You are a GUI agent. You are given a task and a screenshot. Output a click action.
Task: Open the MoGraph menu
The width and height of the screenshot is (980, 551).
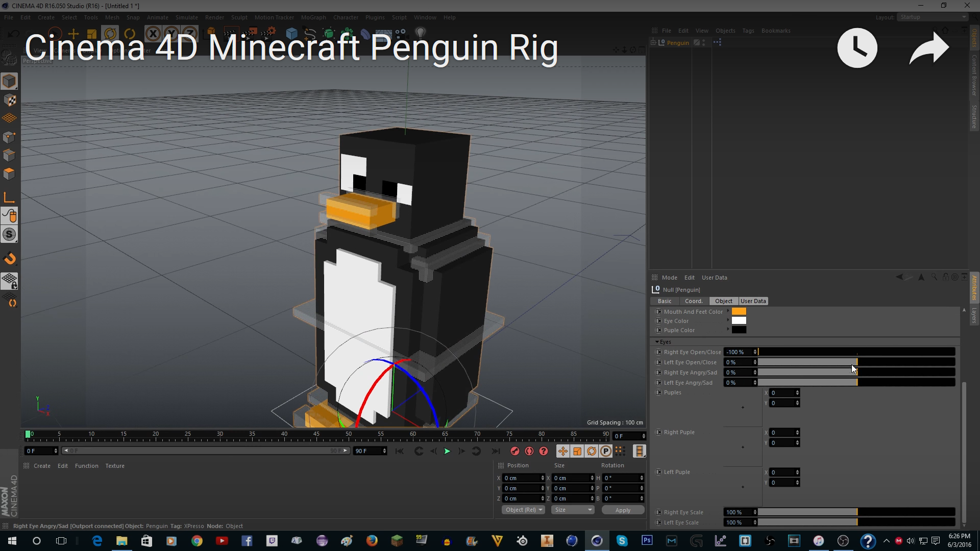point(313,17)
